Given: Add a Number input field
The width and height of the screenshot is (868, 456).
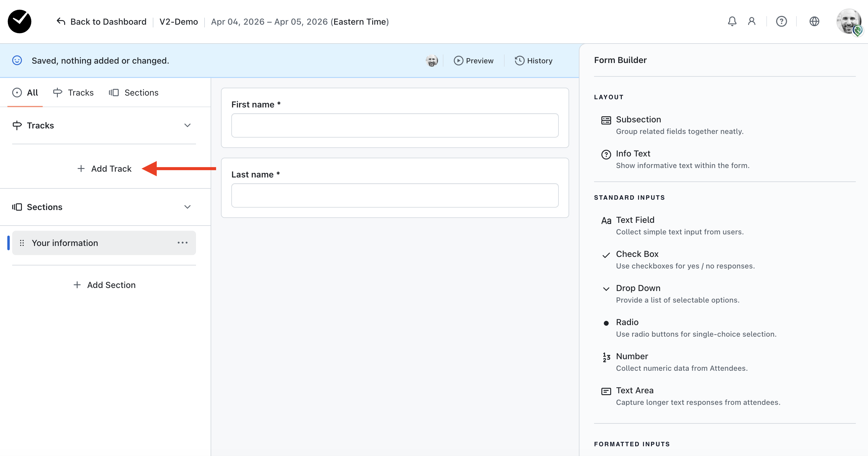Looking at the screenshot, I should tap(632, 356).
